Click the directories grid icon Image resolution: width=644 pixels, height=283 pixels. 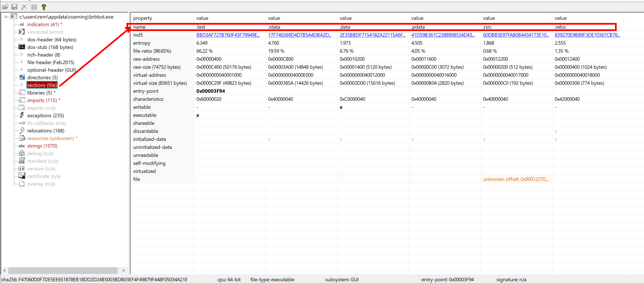(22, 78)
